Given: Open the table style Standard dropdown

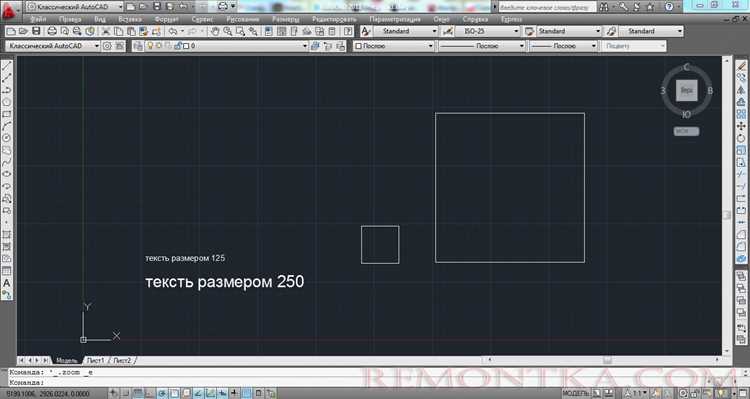Looking at the screenshot, I should pos(598,31).
